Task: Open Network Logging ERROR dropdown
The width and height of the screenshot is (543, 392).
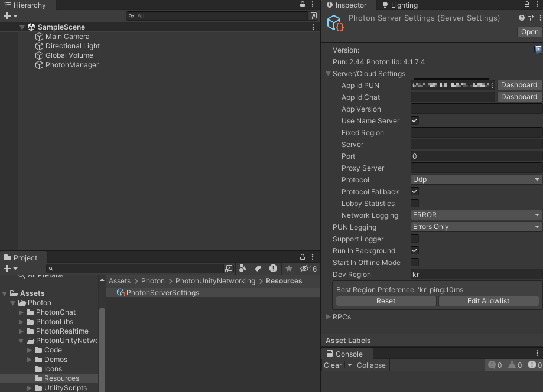Action: pyautogui.click(x=476, y=215)
